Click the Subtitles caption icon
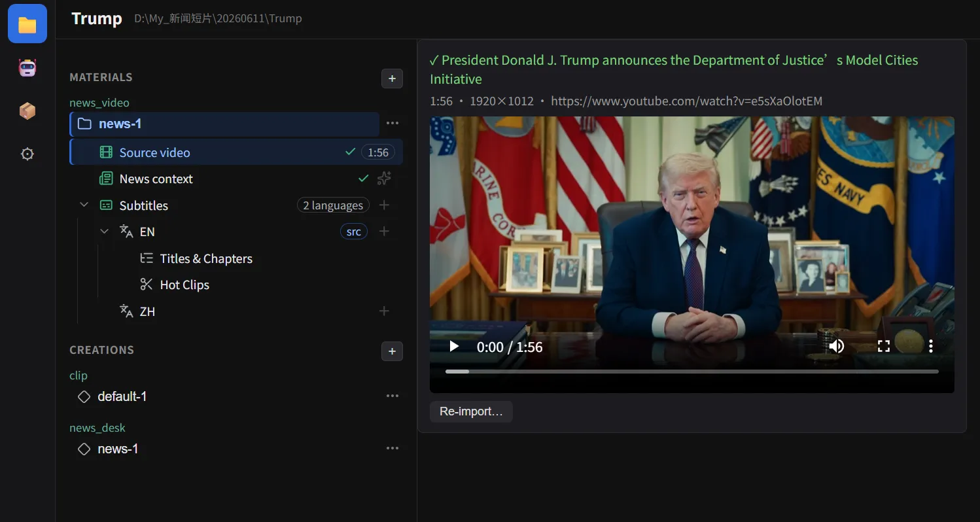980x522 pixels. (106, 205)
